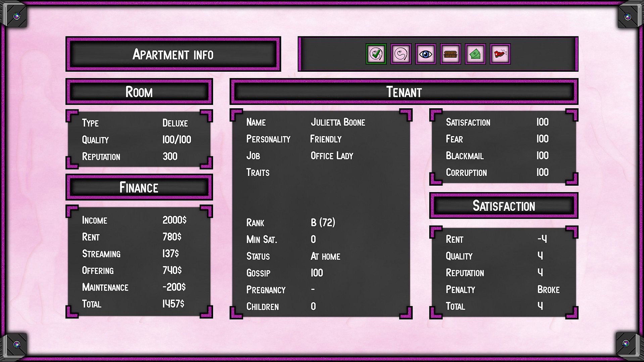This screenshot has width=644, height=362.
Task: Click the status value At home
Action: click(x=326, y=256)
